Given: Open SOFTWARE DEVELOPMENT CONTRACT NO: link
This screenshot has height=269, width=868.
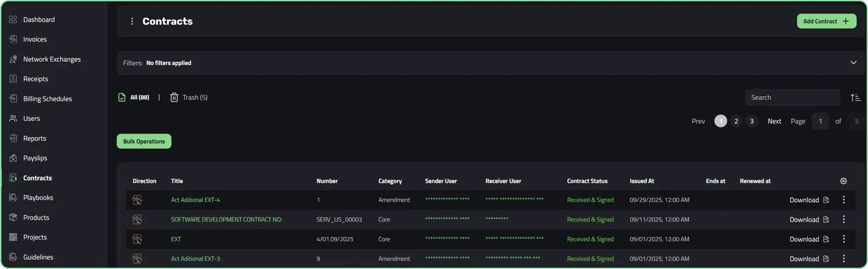Looking at the screenshot, I should click(226, 220).
